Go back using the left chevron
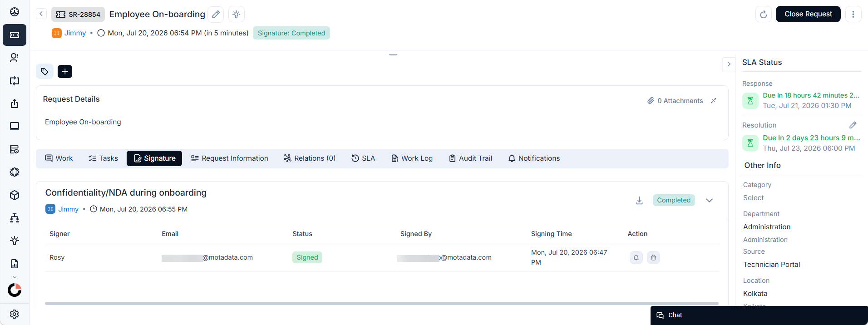Image resolution: width=868 pixels, height=325 pixels. [x=41, y=14]
